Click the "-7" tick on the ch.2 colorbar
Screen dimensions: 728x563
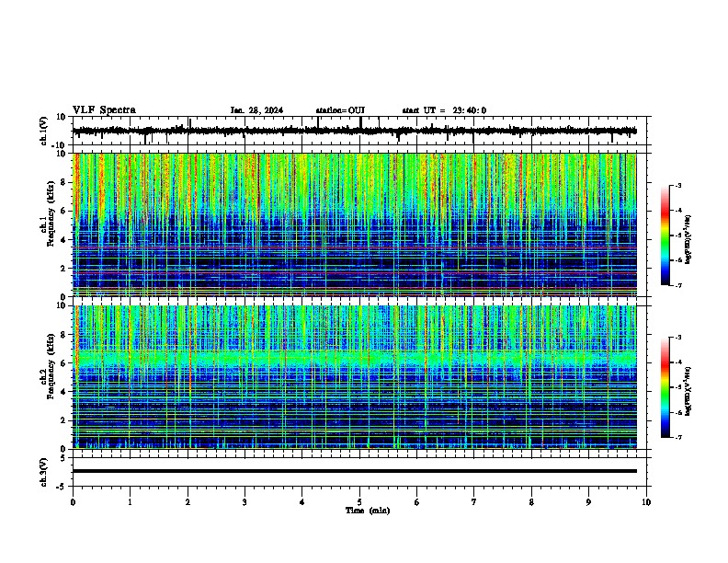pos(677,437)
